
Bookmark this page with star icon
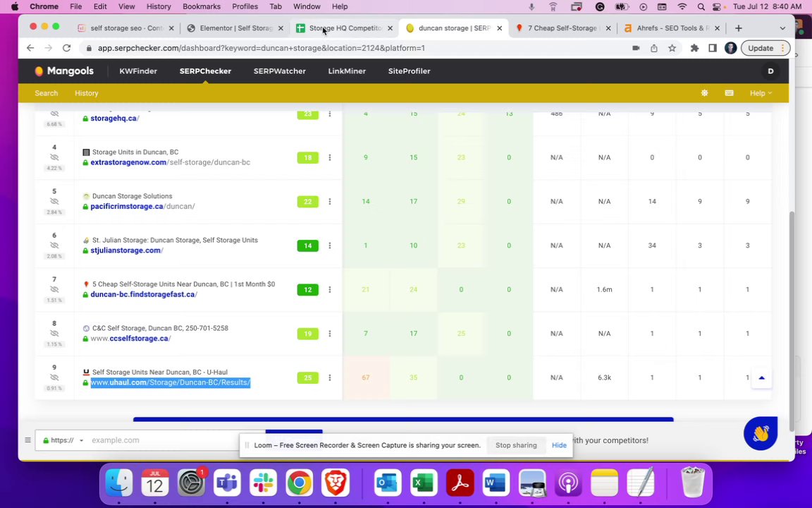(672, 48)
